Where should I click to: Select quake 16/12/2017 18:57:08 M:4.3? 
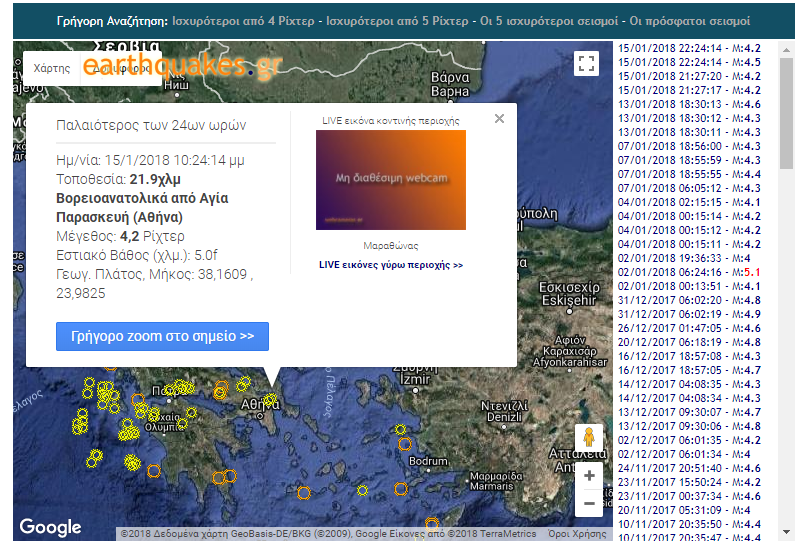[689, 356]
